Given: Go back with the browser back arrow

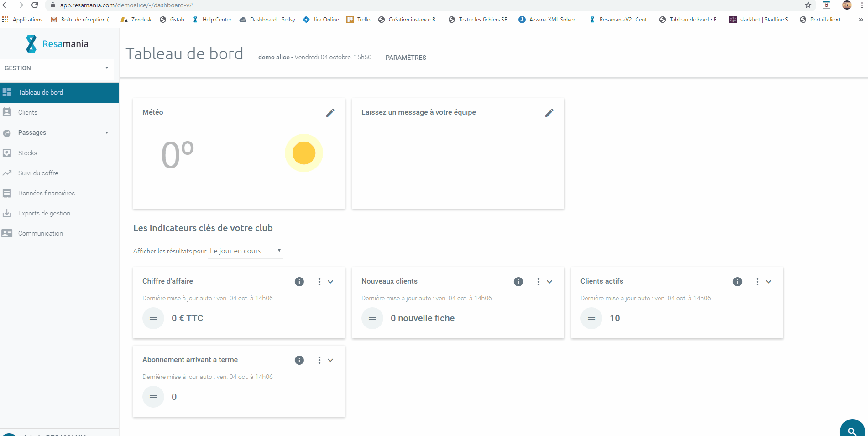Looking at the screenshot, I should [6, 5].
